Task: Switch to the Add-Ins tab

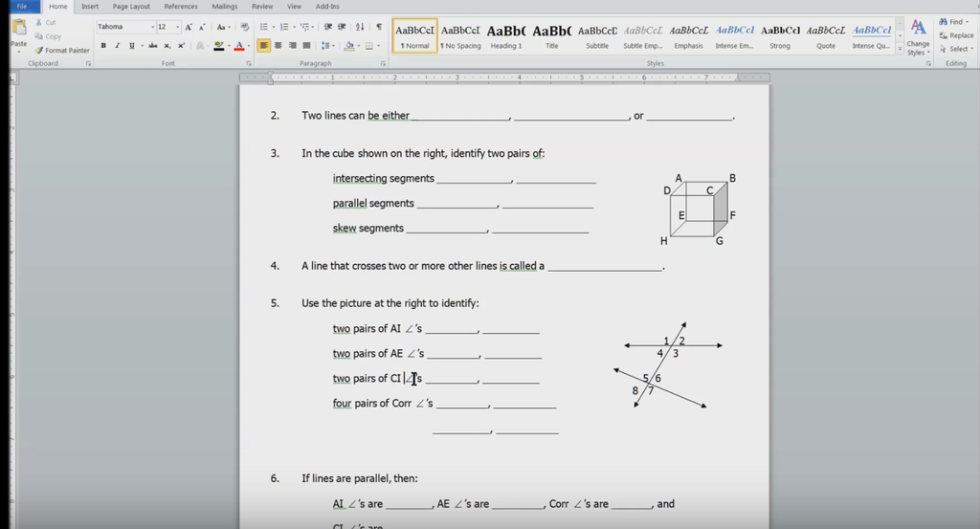Action: (327, 7)
